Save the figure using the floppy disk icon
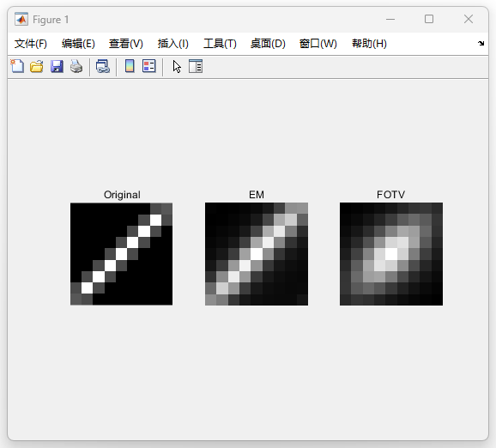496x448 pixels. (x=57, y=66)
